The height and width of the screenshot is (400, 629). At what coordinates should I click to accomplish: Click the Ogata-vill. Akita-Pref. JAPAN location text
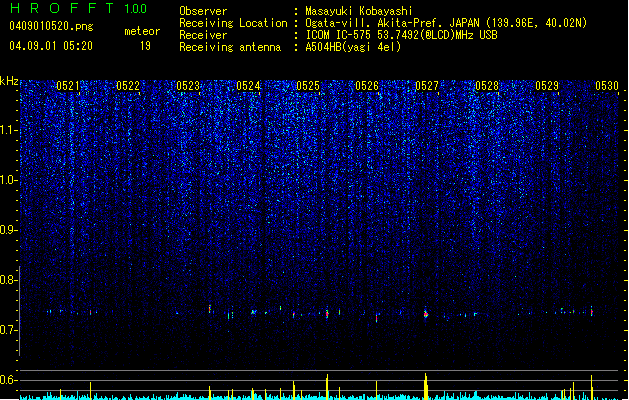446,23
